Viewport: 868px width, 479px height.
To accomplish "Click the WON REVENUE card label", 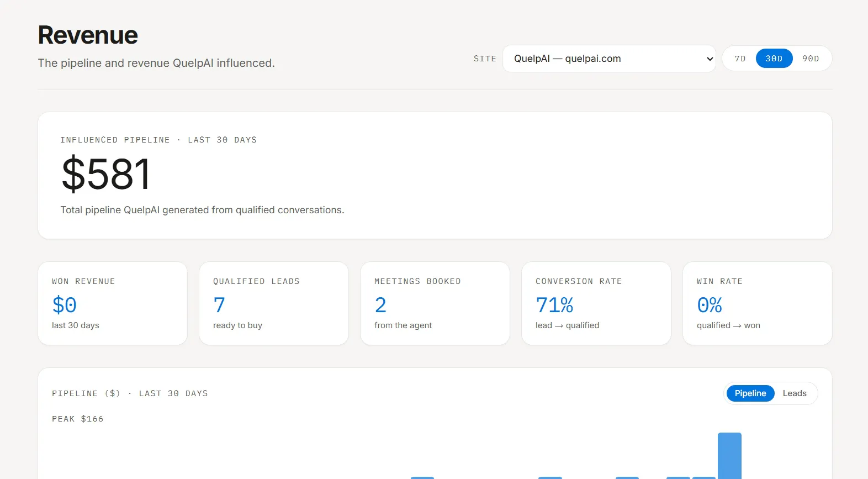I will (83, 281).
